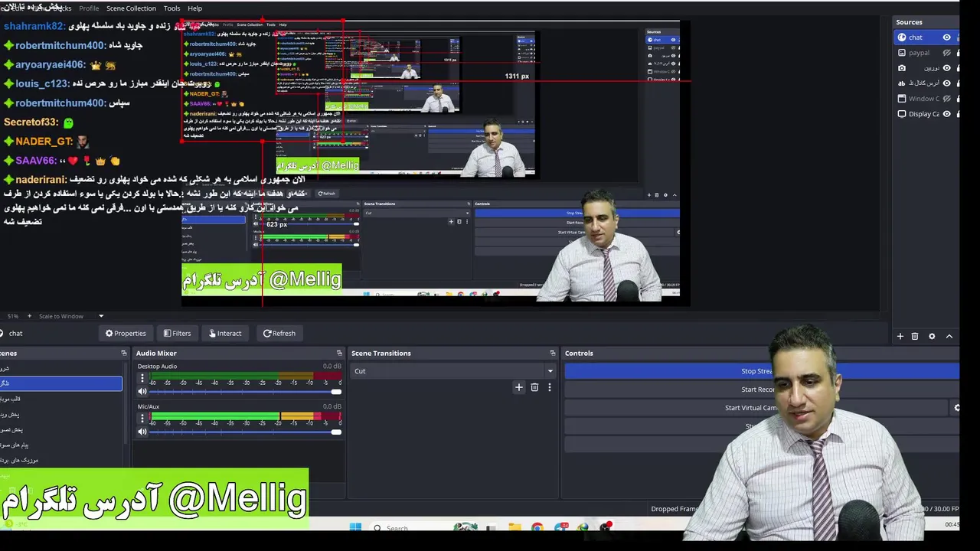Hide the Display Capture source
Image resolution: width=980 pixels, height=551 pixels.
coord(947,114)
